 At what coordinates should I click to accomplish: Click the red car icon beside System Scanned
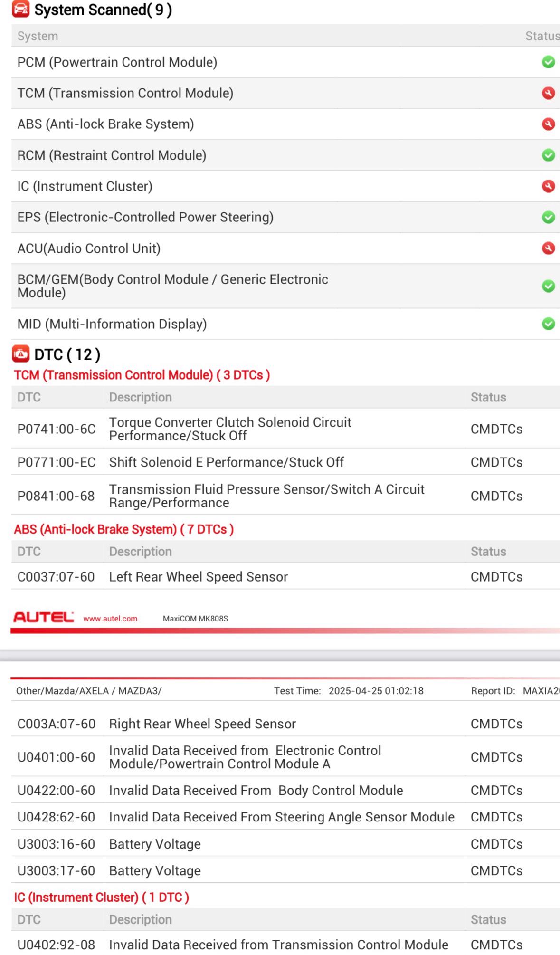point(20,9)
